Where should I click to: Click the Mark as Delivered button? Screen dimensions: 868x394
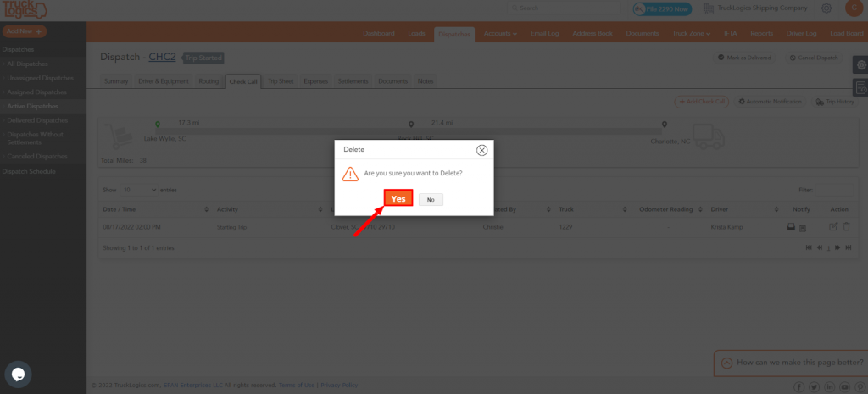tap(744, 58)
